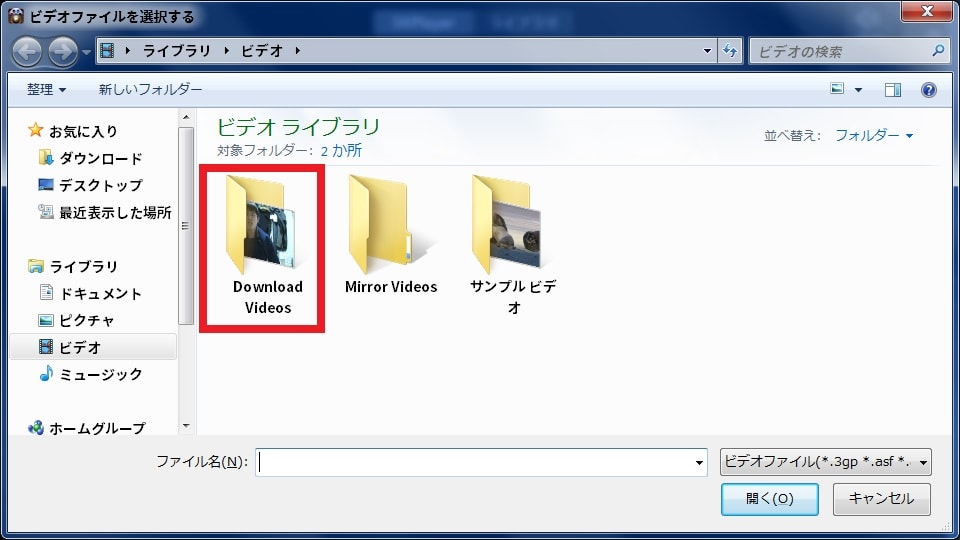Select デスクトップ in the favorites list
960x540 pixels.
(101, 185)
